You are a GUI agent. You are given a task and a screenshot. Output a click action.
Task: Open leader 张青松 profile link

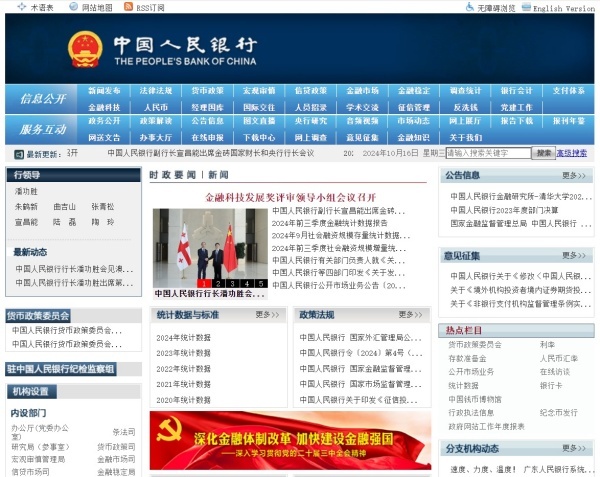[103, 207]
